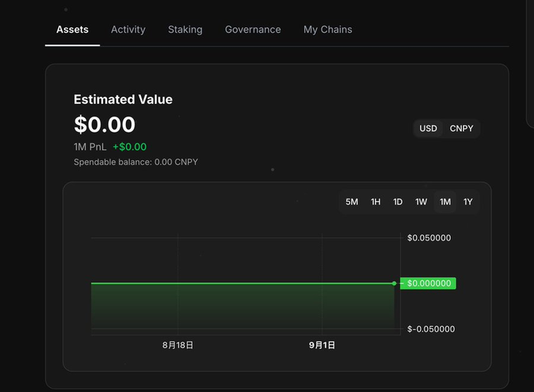Set chart range to 1H
The width and height of the screenshot is (534, 392).
[x=376, y=202]
